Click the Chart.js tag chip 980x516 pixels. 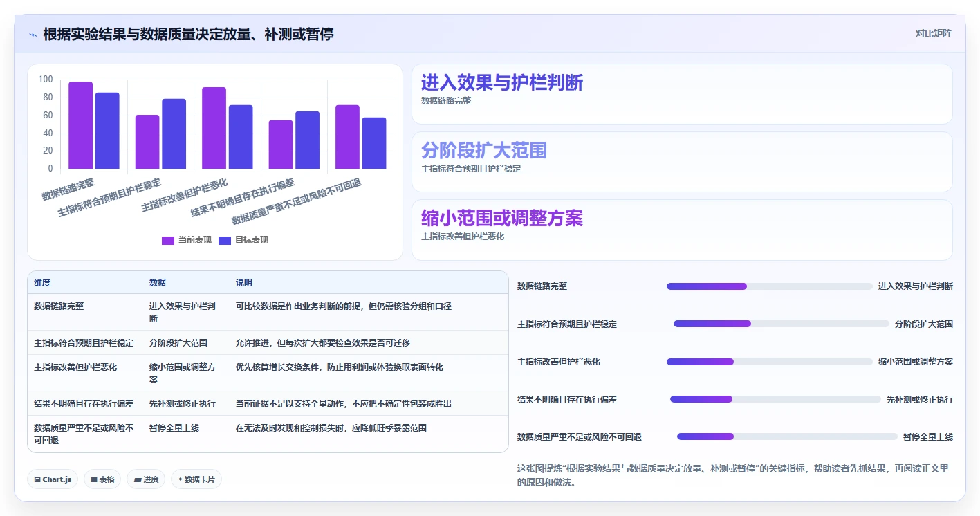pyautogui.click(x=53, y=479)
